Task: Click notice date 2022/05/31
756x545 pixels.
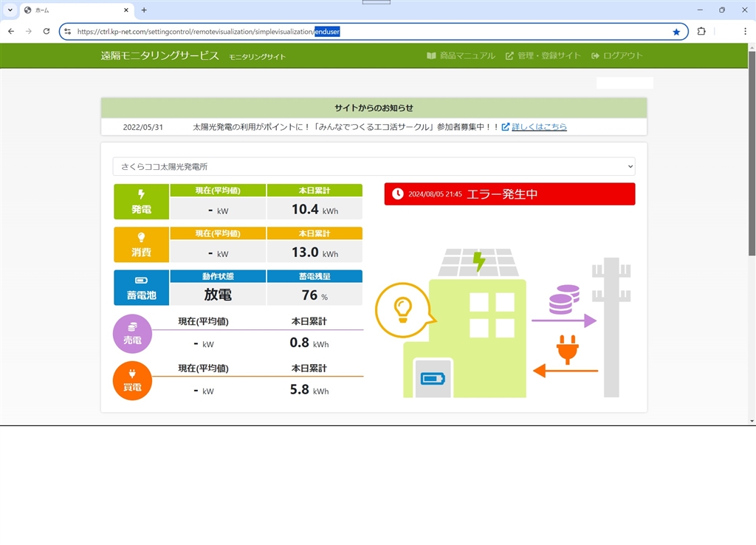Action: 142,127
